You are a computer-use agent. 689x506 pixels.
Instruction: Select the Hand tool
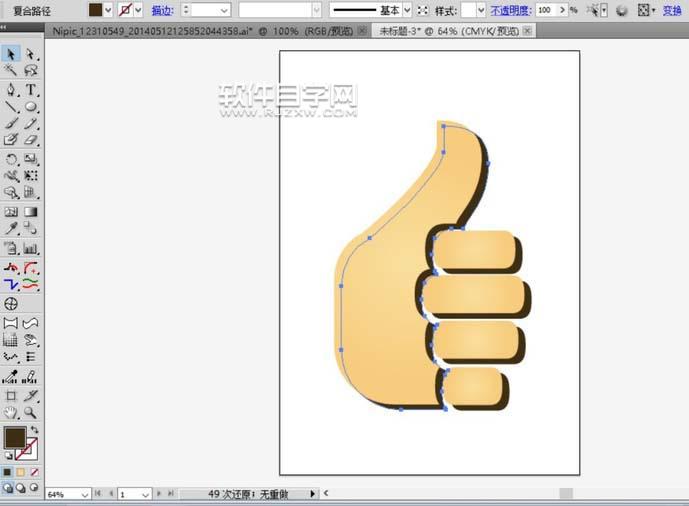point(11,412)
